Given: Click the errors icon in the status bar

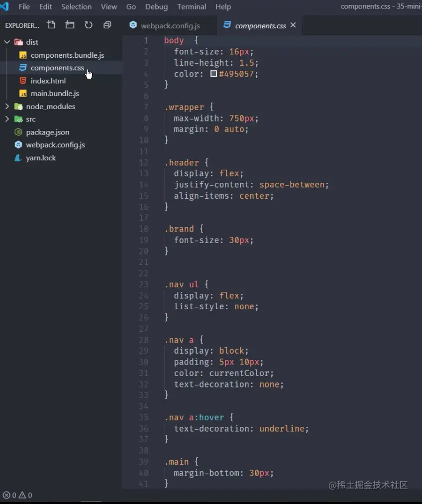Looking at the screenshot, I should [6, 495].
